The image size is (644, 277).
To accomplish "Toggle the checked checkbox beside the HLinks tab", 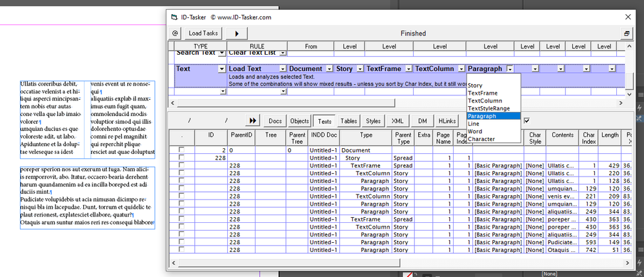I will coord(527,120).
